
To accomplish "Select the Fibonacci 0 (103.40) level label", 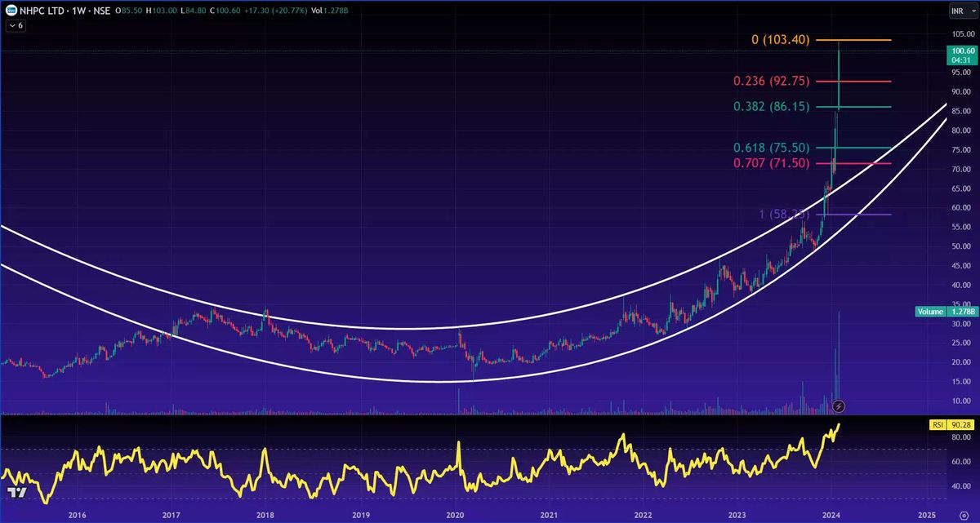I will click(781, 40).
